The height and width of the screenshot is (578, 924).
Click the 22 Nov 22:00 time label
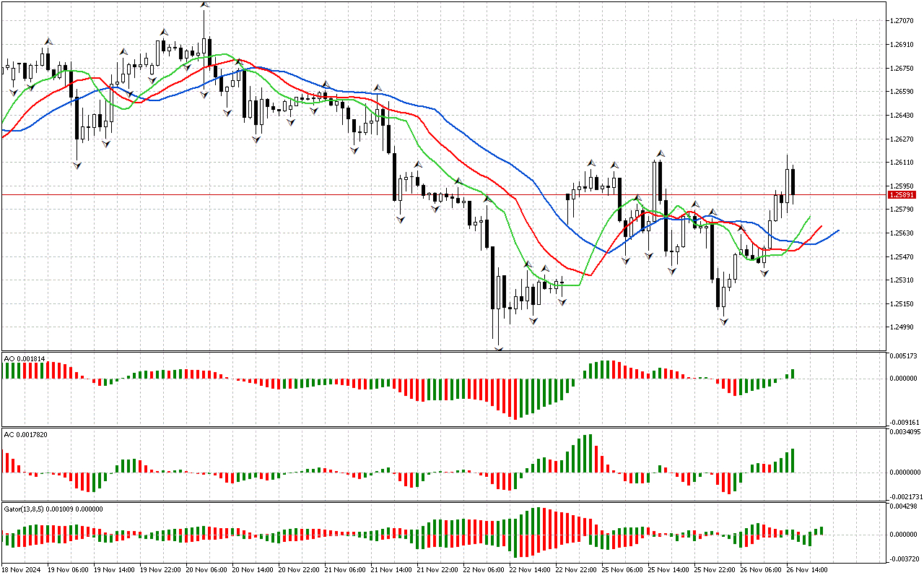(577, 570)
